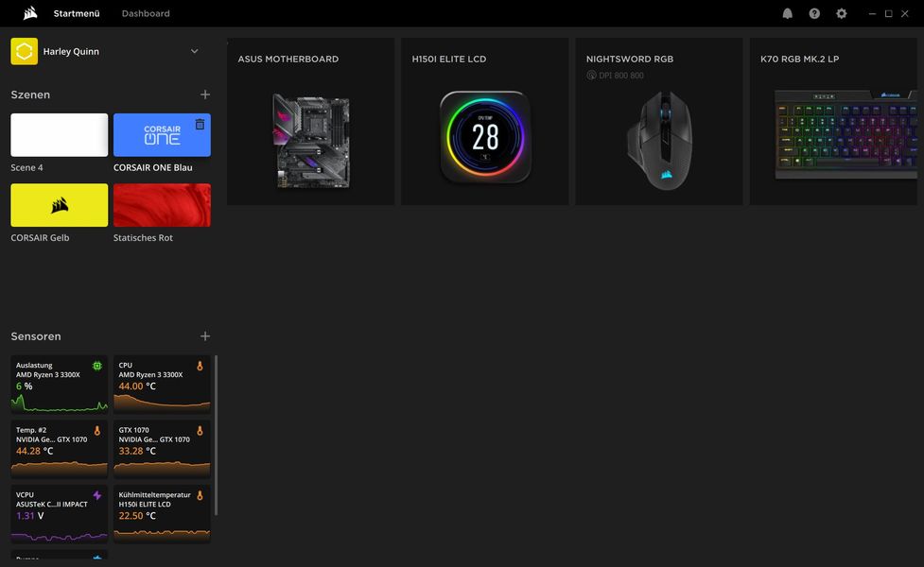The height and width of the screenshot is (567, 924).
Task: Click the CPU 44.00 °C sensor tile
Action: [162, 384]
